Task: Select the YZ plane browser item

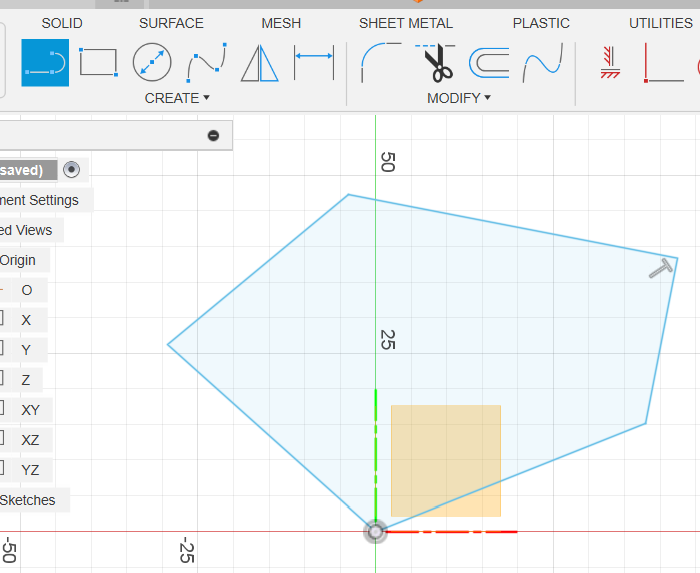Action: tap(30, 470)
